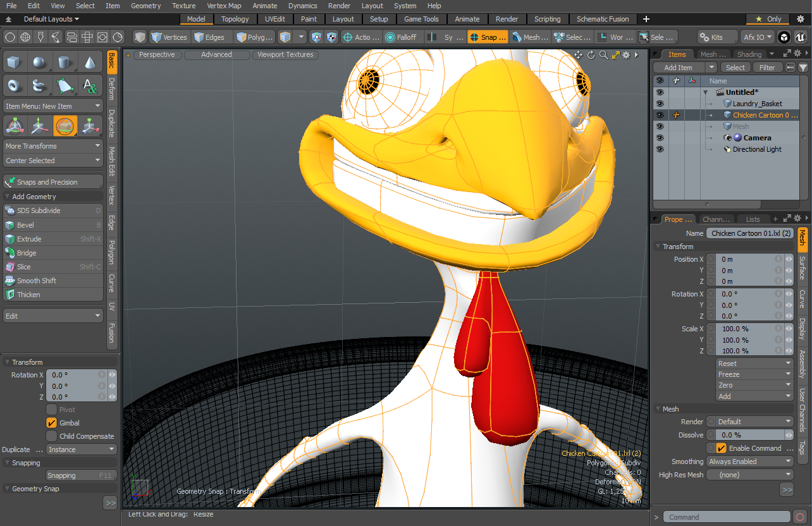
Task: Switch to the UVEdit layout tab
Action: (x=274, y=19)
